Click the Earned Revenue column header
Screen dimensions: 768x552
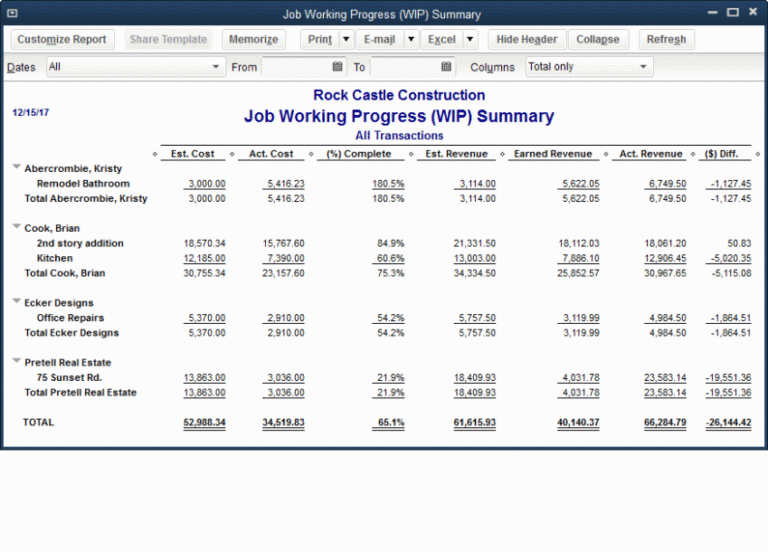(x=553, y=154)
